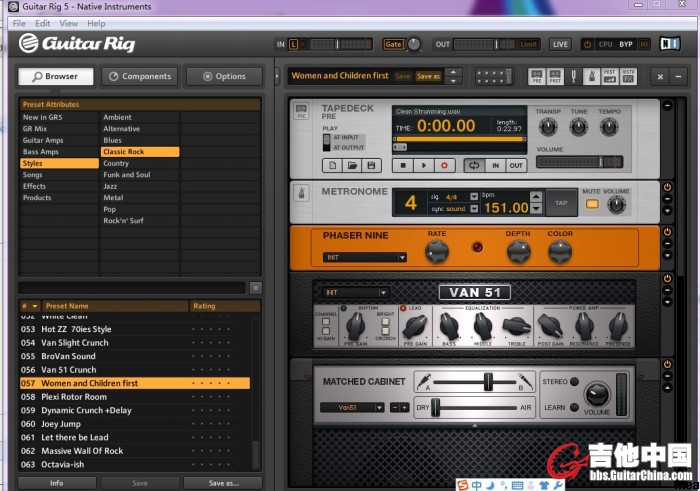This screenshot has height=491, width=700.
Task: Click the tuner fork icon in toolbar
Action: 574,76
